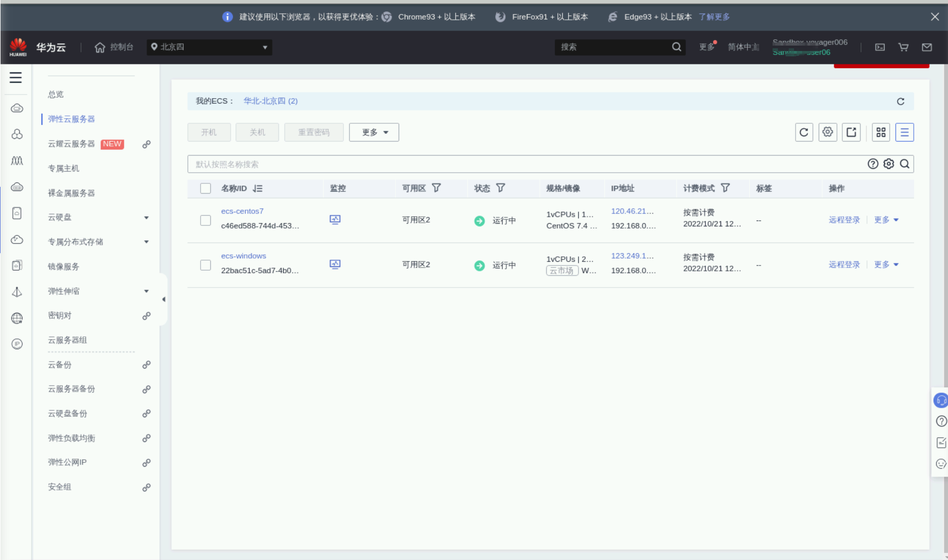Click the 了解更多 link in banner
Screen dimensions: 948x560
714,17
